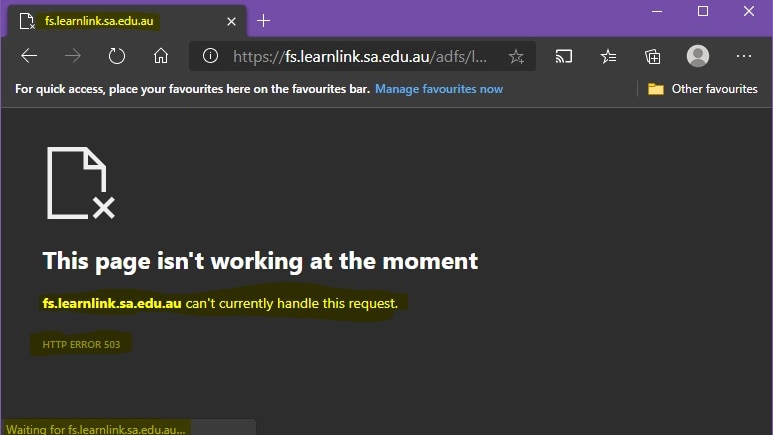Click the address bar URL field
This screenshot has height=435, width=773.
360,57
